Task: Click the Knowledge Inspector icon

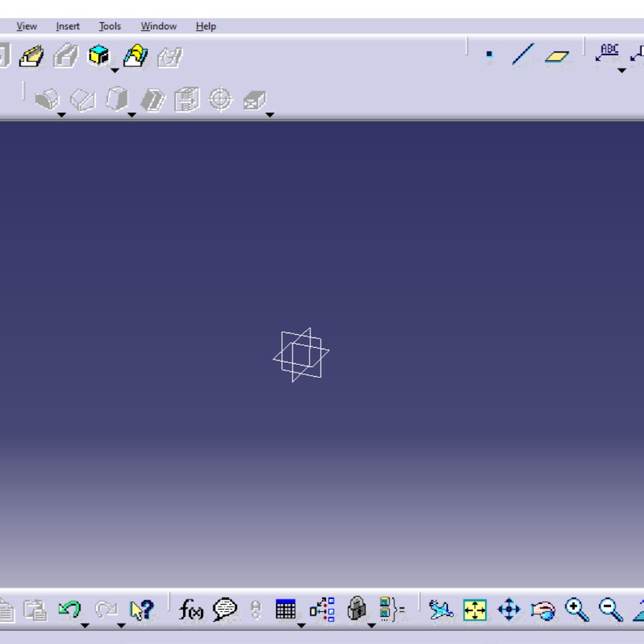Action: tap(322, 609)
